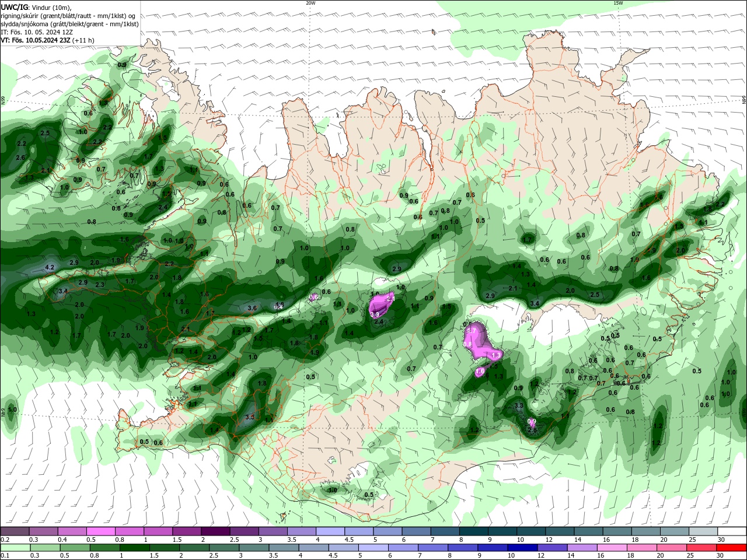Select the green 0.5 swatch on lower rain scale
Screen dimensions: 747x560
click(75, 547)
